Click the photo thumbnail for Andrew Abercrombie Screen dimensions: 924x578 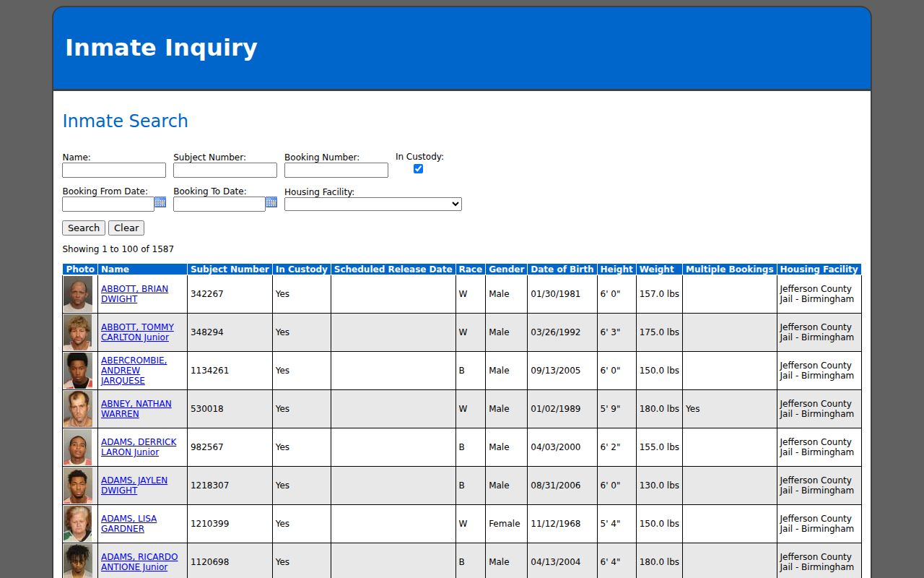[78, 371]
